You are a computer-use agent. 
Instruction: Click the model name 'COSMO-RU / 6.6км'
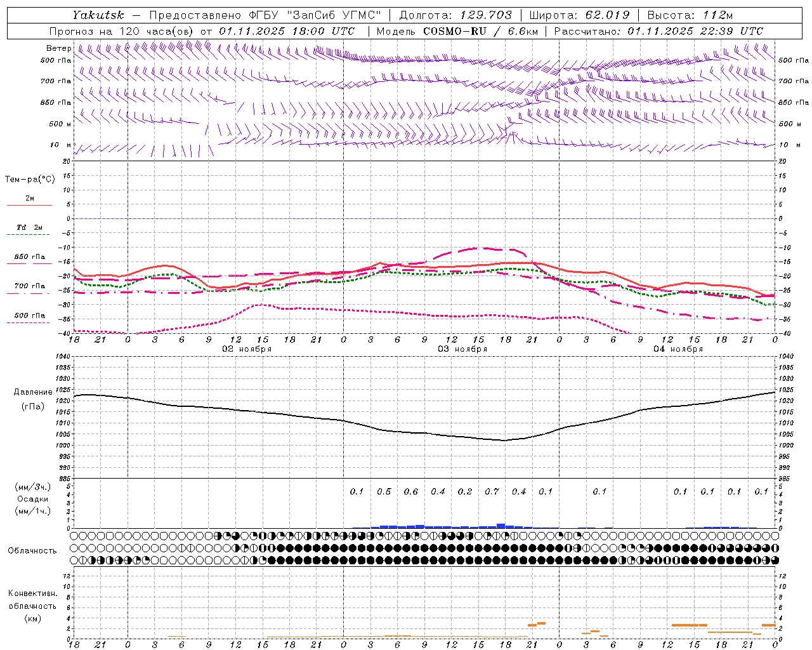point(481,30)
